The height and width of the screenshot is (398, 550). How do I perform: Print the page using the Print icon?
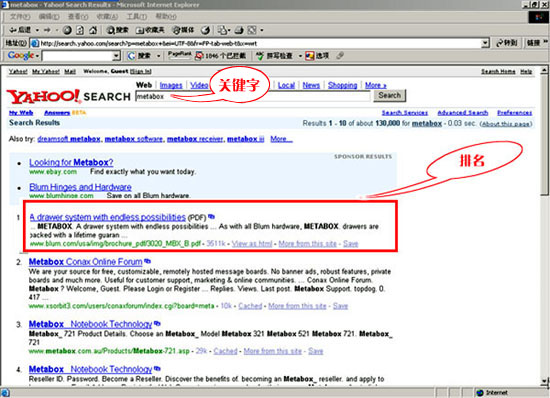point(239,30)
